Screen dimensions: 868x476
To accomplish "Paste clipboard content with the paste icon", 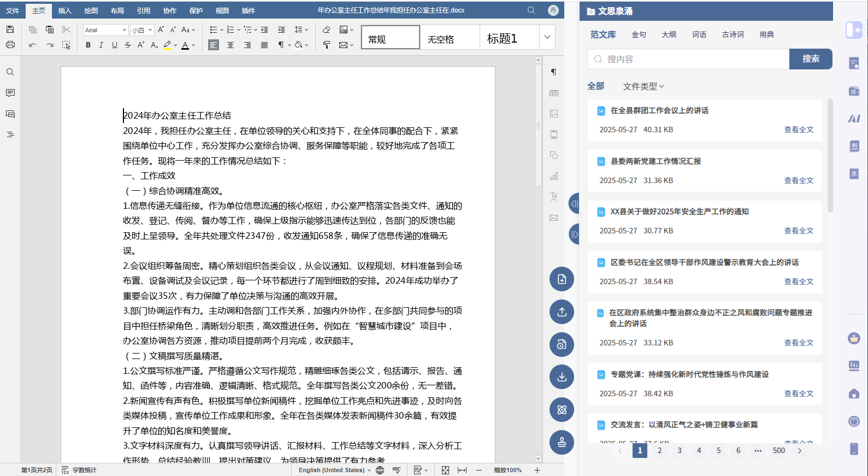I will [50, 30].
